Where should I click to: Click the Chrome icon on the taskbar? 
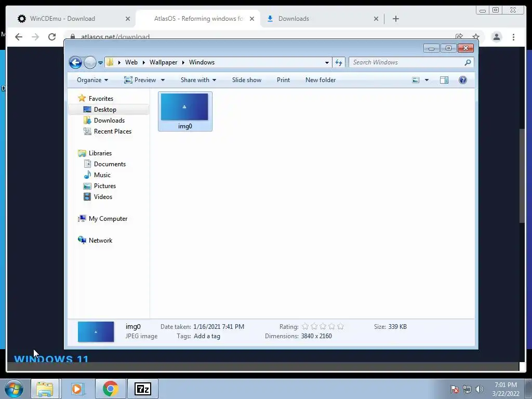tap(111, 389)
